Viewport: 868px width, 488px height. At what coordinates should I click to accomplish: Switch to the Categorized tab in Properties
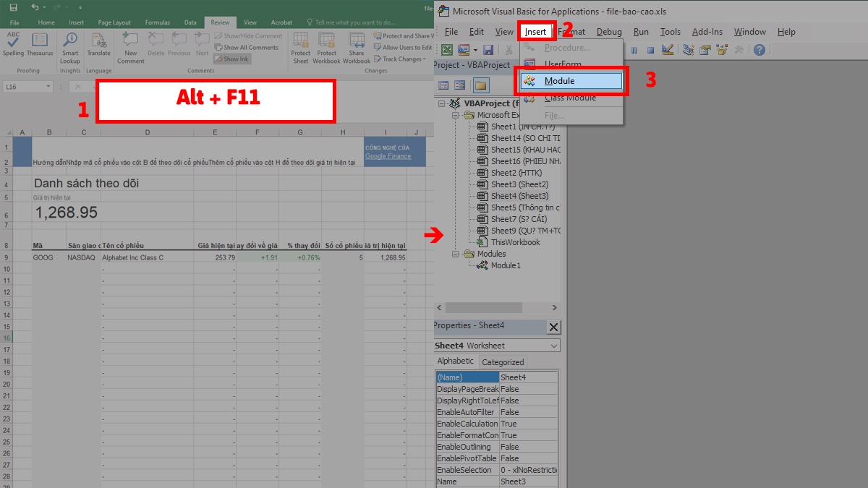[x=503, y=361]
